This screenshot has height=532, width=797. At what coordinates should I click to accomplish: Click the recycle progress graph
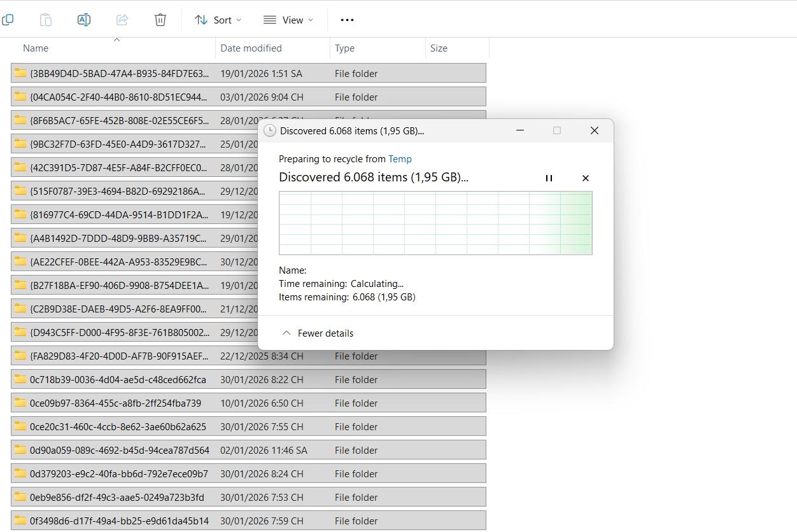click(x=435, y=223)
